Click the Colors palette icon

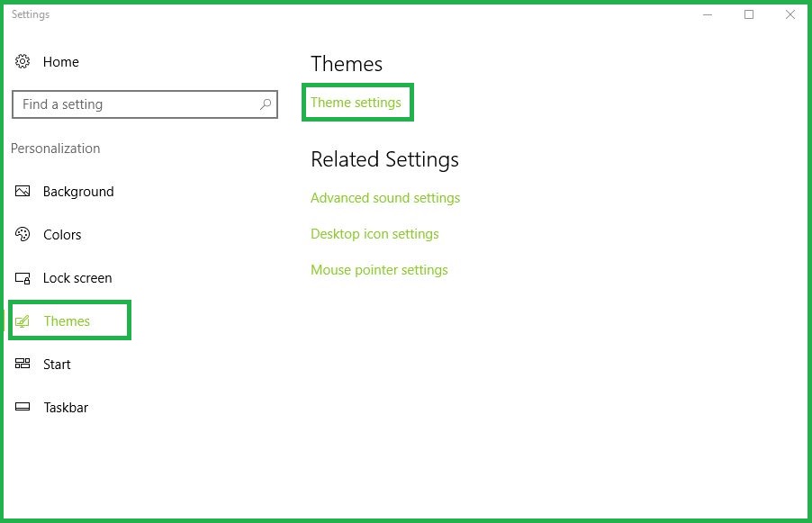pos(23,234)
